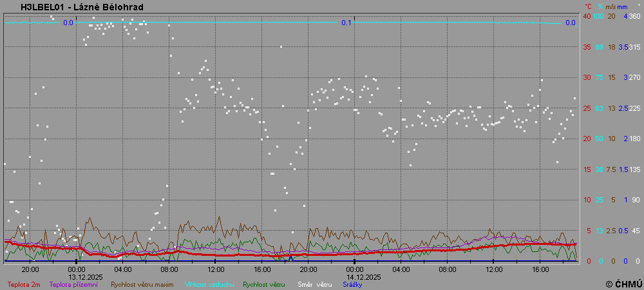Click the 13.12.2025 date label
This screenshot has height=290, width=644.
(86, 276)
